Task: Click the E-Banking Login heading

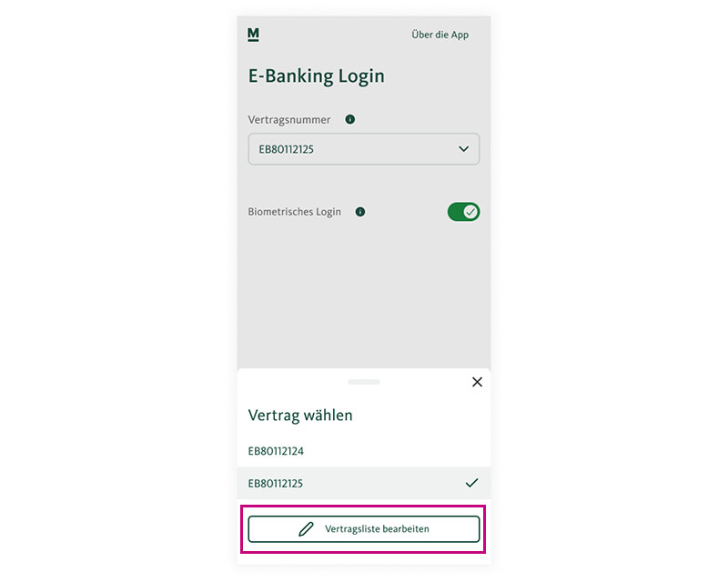Action: pos(316,76)
